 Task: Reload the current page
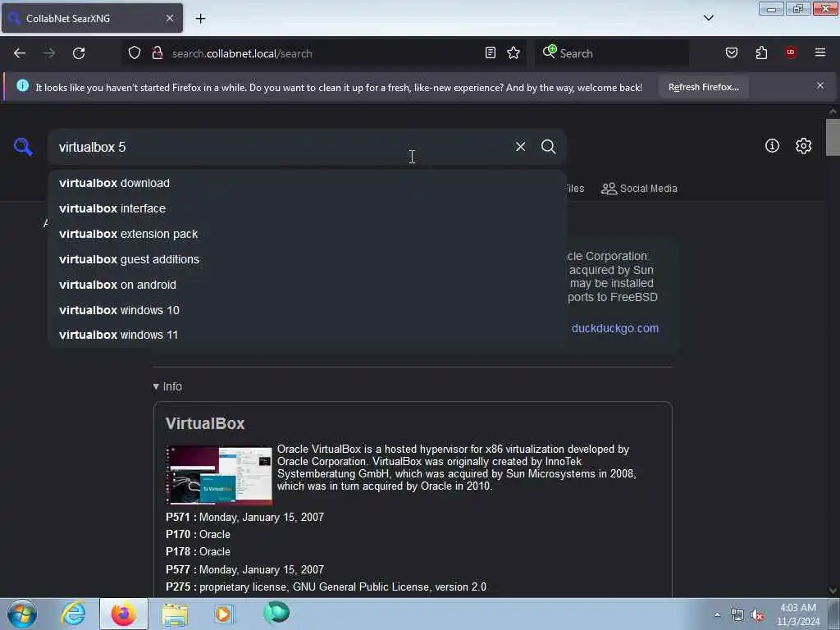tap(79, 53)
